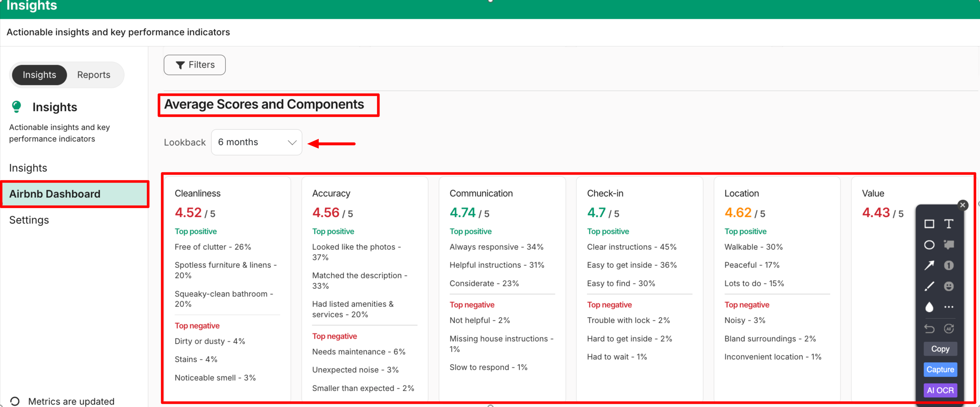Select the rectangle annotation tool

929,224
